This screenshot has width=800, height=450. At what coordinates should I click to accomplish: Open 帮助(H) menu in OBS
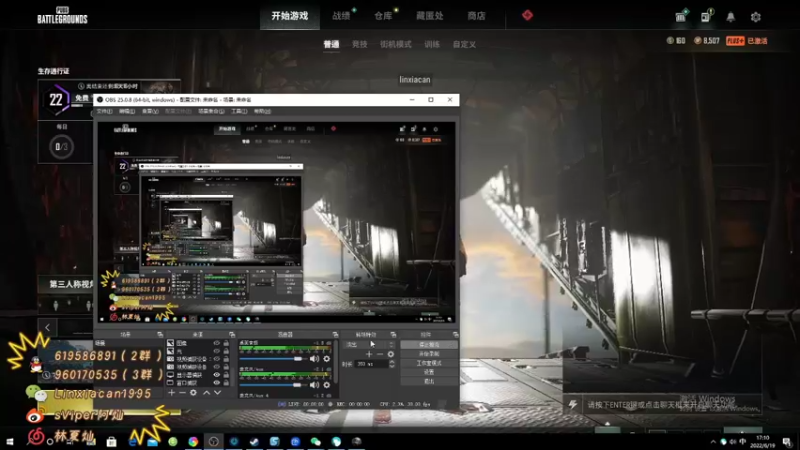[x=262, y=111]
